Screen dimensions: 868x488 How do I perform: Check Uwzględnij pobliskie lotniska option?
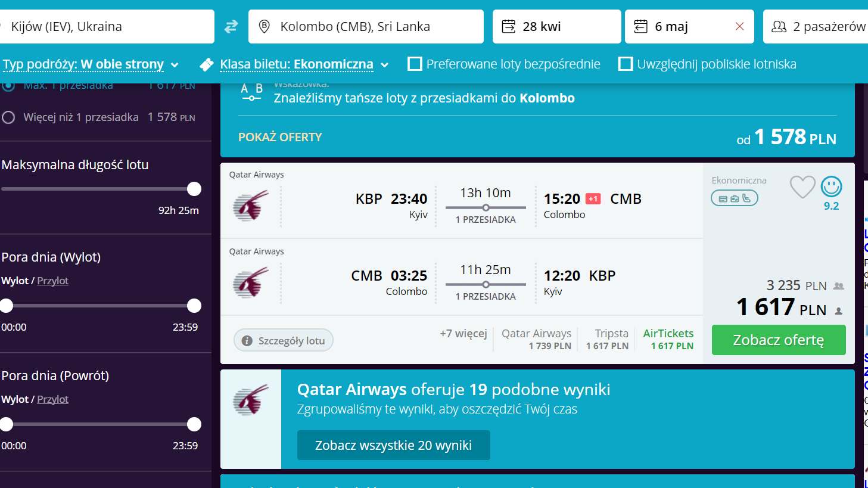[626, 64]
